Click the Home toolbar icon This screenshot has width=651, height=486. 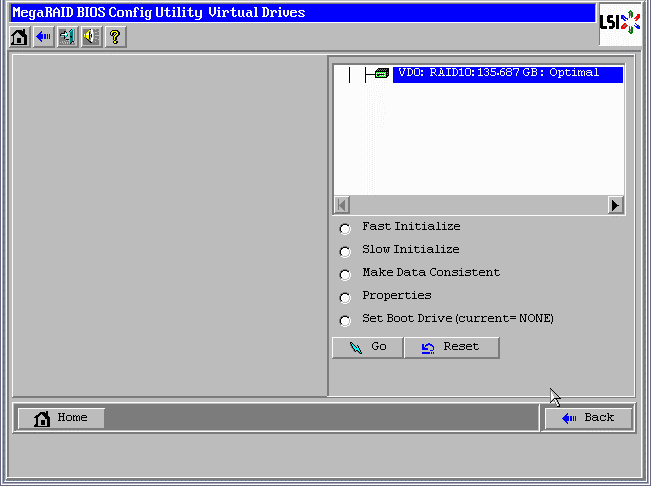(x=19, y=37)
